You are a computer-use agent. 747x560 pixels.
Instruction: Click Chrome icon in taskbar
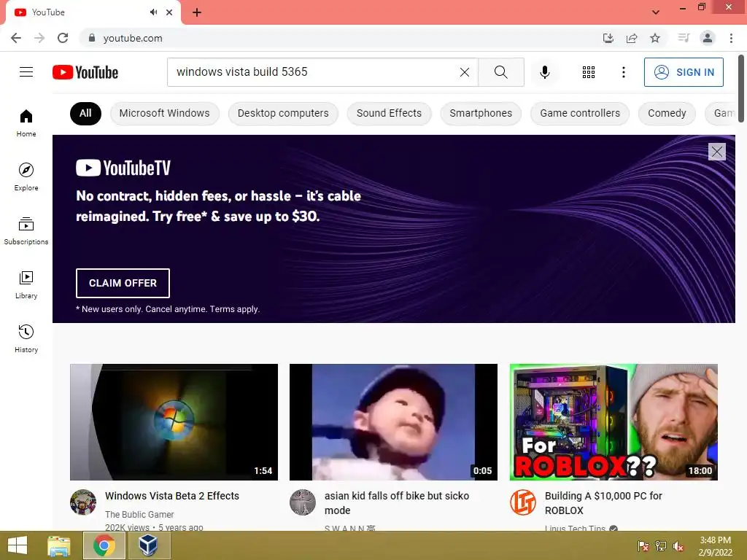coord(104,545)
